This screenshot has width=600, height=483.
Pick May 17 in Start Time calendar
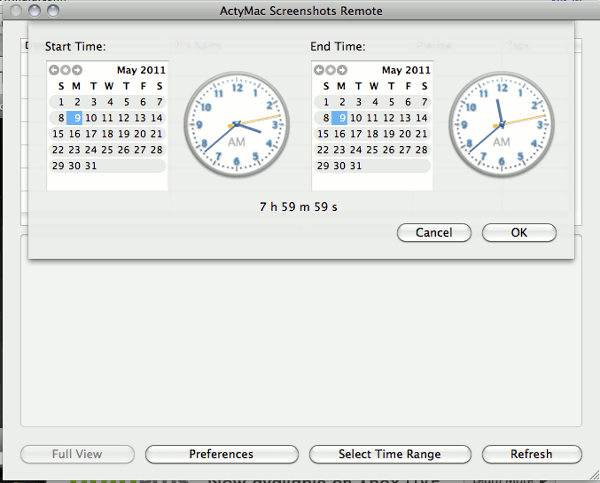[x=91, y=134]
